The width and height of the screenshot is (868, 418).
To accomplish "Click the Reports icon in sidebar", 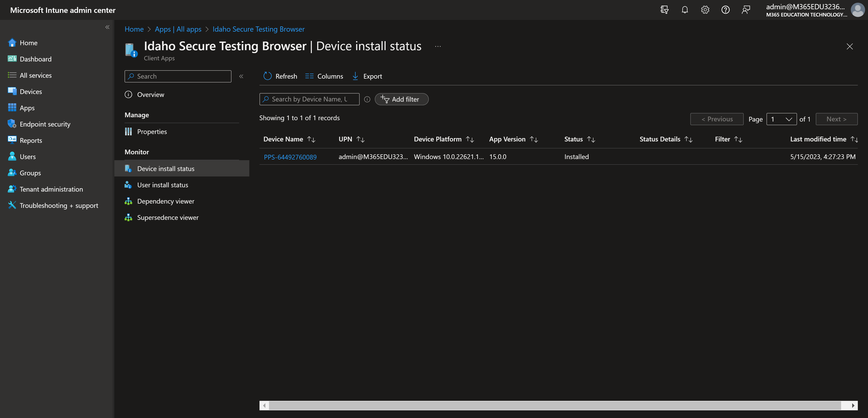I will (x=12, y=140).
